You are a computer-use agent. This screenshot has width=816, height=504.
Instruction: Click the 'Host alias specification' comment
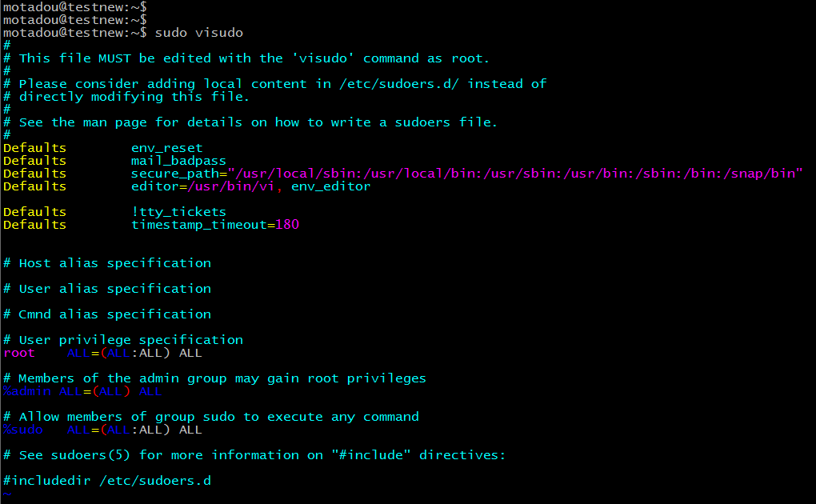pos(114,263)
